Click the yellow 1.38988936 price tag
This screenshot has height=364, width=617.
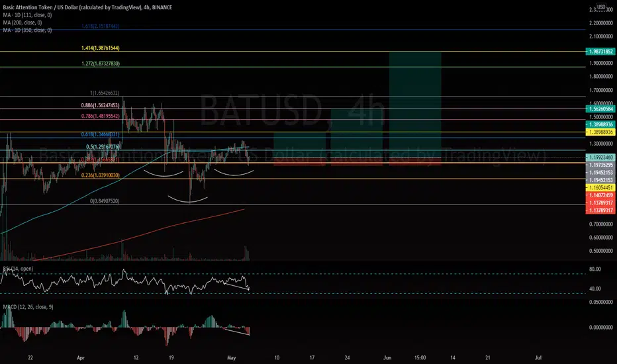pyautogui.click(x=600, y=132)
